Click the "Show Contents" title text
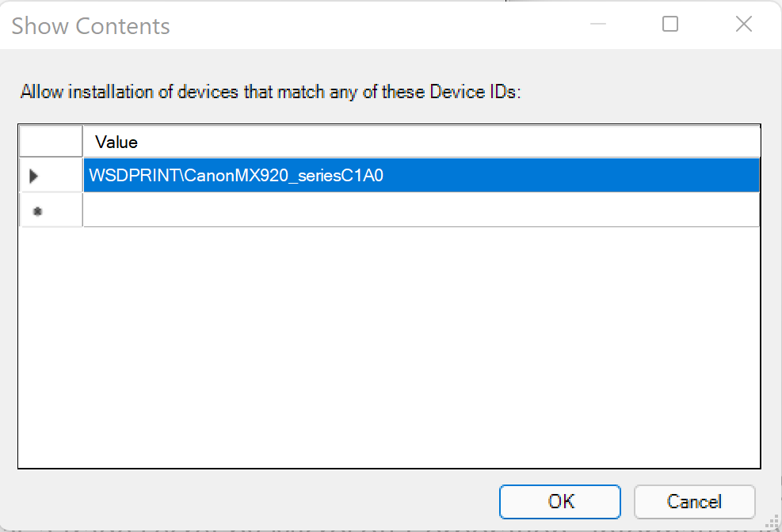 click(90, 25)
